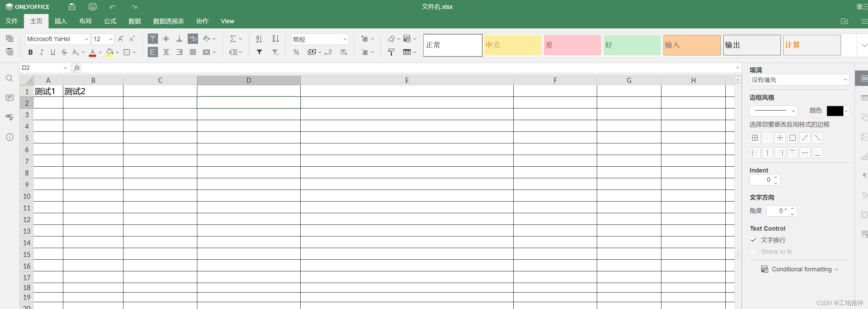Toggle the wrap text toolbar button

pyautogui.click(x=193, y=39)
